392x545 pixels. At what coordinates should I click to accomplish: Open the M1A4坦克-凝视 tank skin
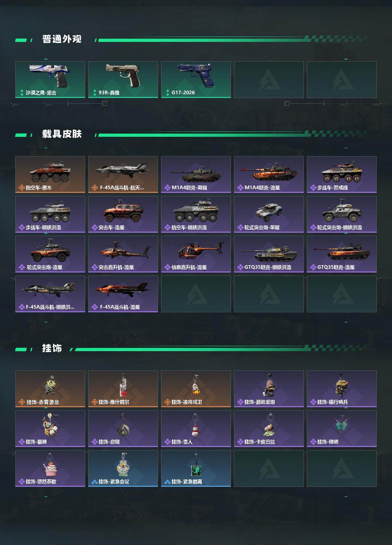196,175
